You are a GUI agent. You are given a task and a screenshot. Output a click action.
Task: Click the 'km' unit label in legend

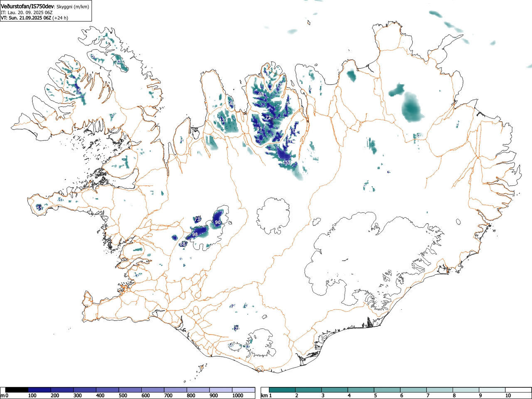[x=264, y=396]
